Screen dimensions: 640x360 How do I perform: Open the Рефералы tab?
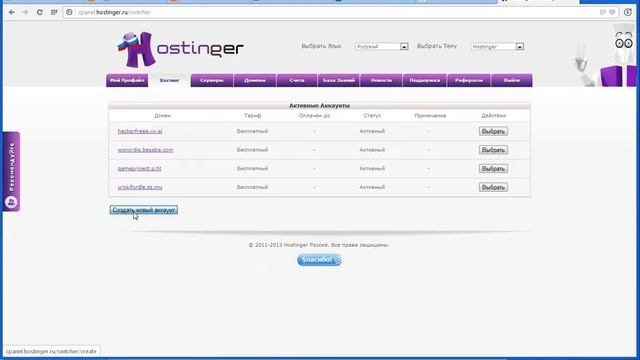pos(469,80)
